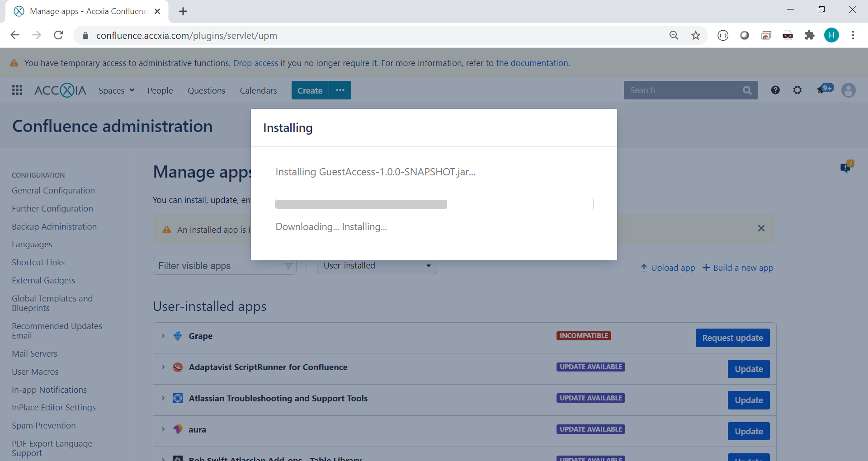Expand the Atlassian Troubleshooting and Support Tools row
This screenshot has height=461, width=868.
tap(163, 398)
